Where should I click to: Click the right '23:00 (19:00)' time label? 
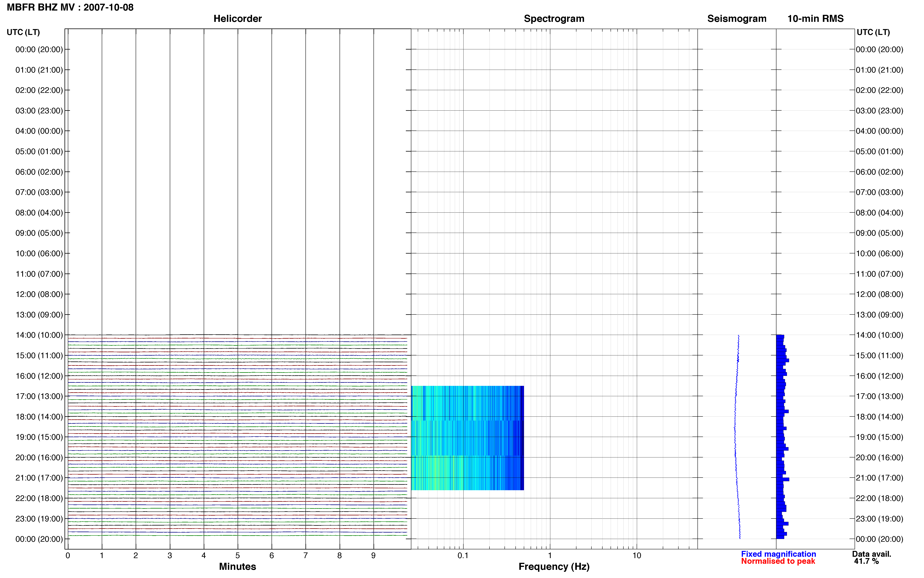point(879,518)
